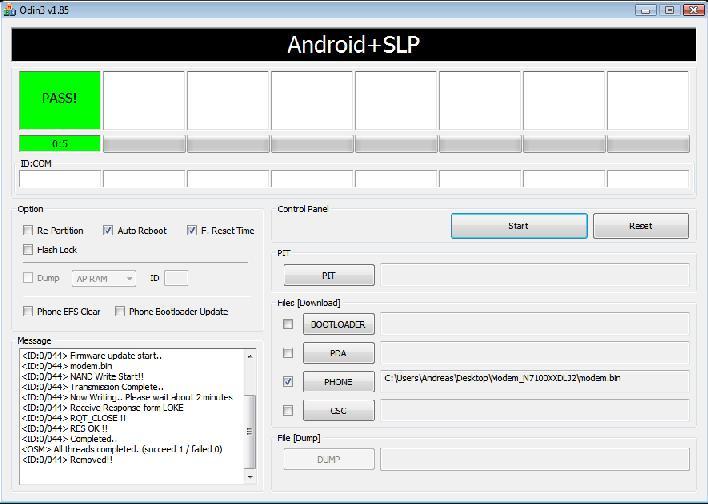Enable the Flash Lock checkbox
This screenshot has height=504, width=708.
28,250
